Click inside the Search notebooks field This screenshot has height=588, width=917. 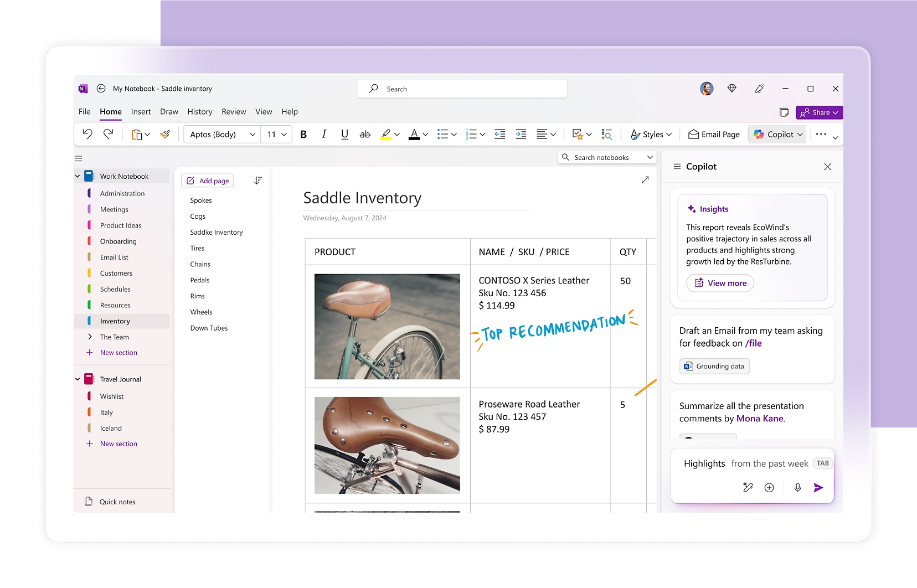(x=607, y=157)
